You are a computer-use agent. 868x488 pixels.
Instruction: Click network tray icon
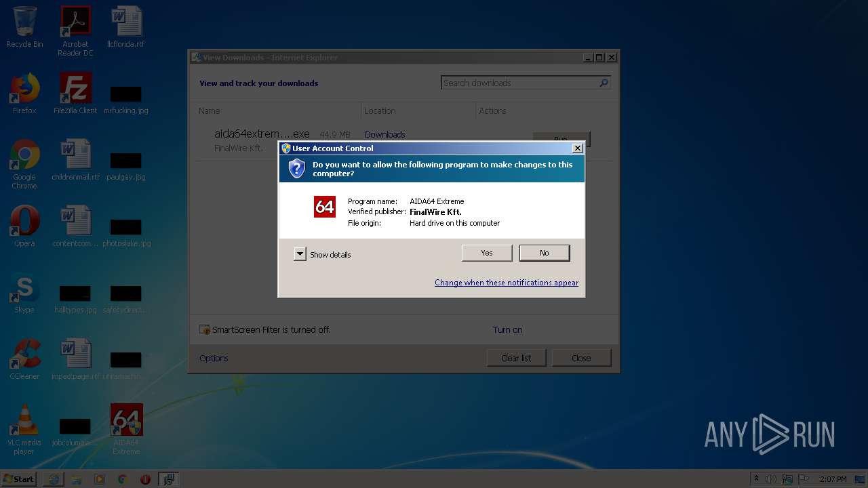pos(787,479)
